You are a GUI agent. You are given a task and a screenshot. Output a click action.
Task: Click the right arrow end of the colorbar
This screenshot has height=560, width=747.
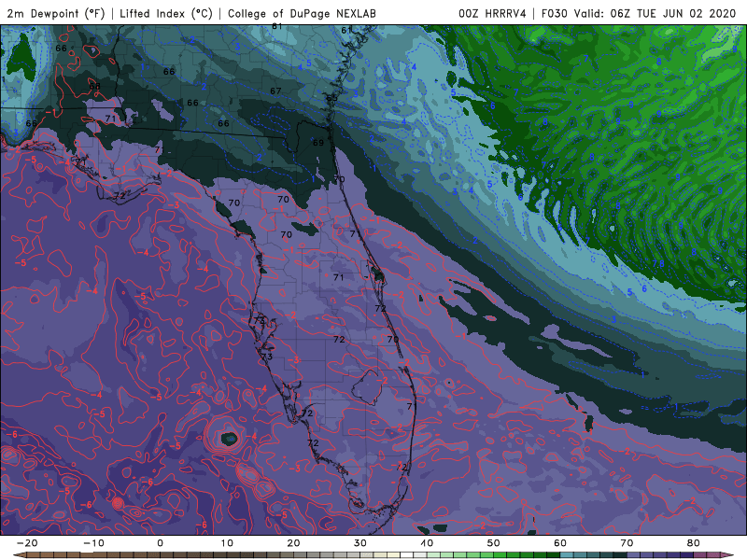click(x=728, y=555)
